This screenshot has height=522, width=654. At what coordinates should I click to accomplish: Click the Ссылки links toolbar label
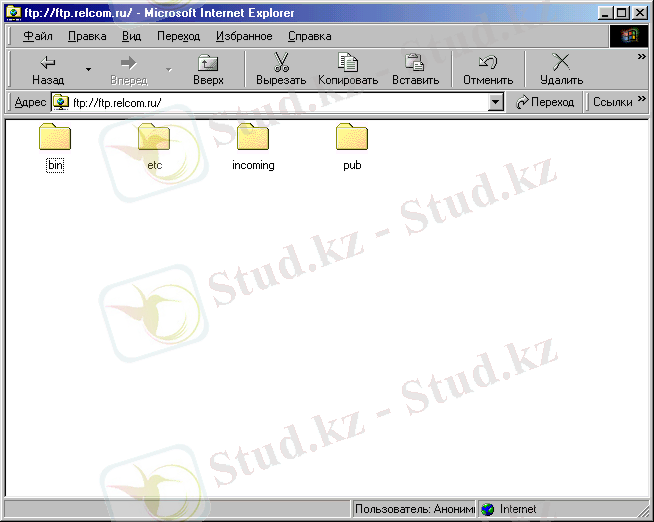[x=613, y=102]
